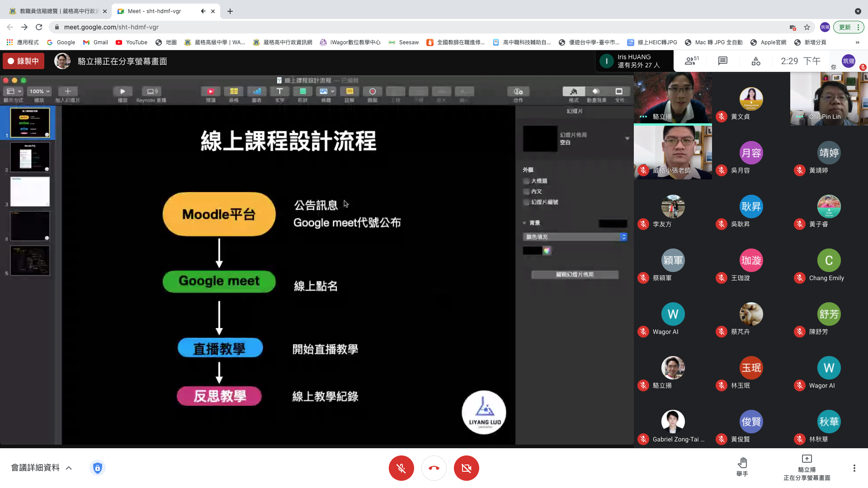This screenshot has width=868, height=488.
Task: Toggle the camera off button
Action: pos(466,468)
